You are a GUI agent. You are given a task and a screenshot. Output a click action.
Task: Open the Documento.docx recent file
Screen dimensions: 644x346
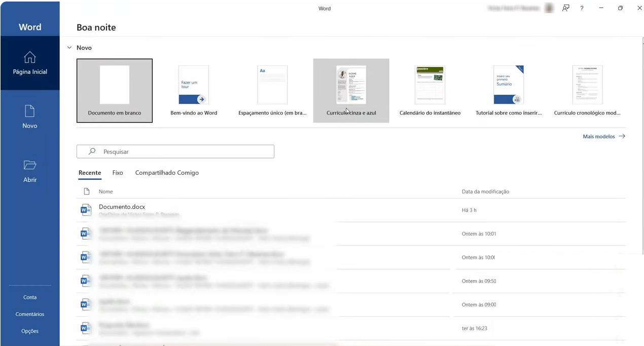(351, 210)
